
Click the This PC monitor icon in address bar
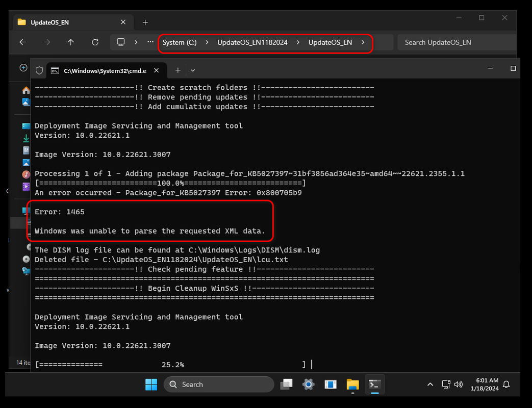pos(121,42)
